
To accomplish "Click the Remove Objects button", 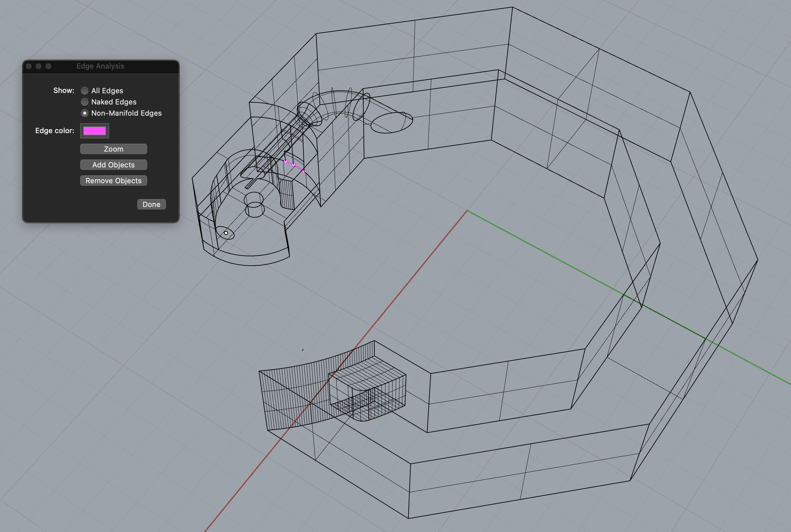I will tap(113, 181).
